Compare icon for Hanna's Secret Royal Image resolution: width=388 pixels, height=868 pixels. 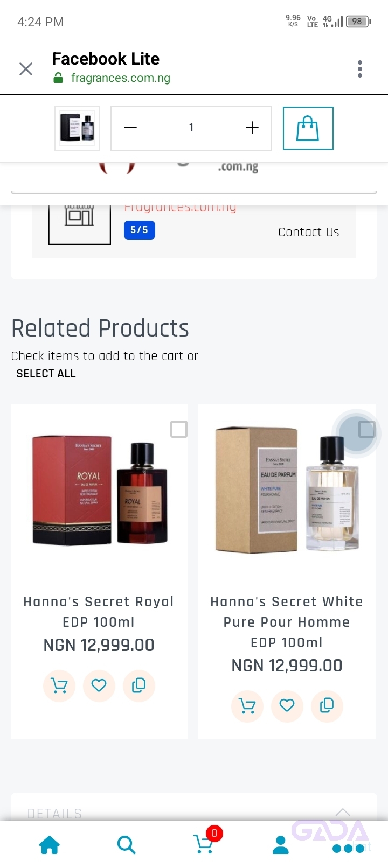click(x=139, y=685)
